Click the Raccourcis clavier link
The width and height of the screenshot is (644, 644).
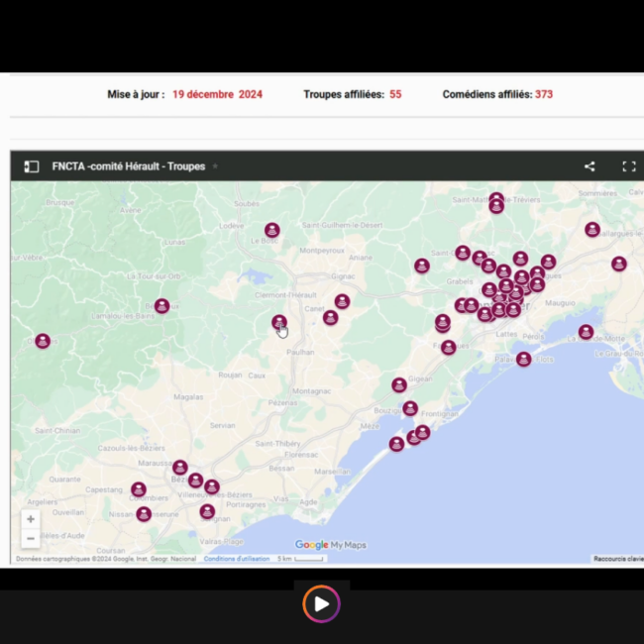(x=618, y=559)
